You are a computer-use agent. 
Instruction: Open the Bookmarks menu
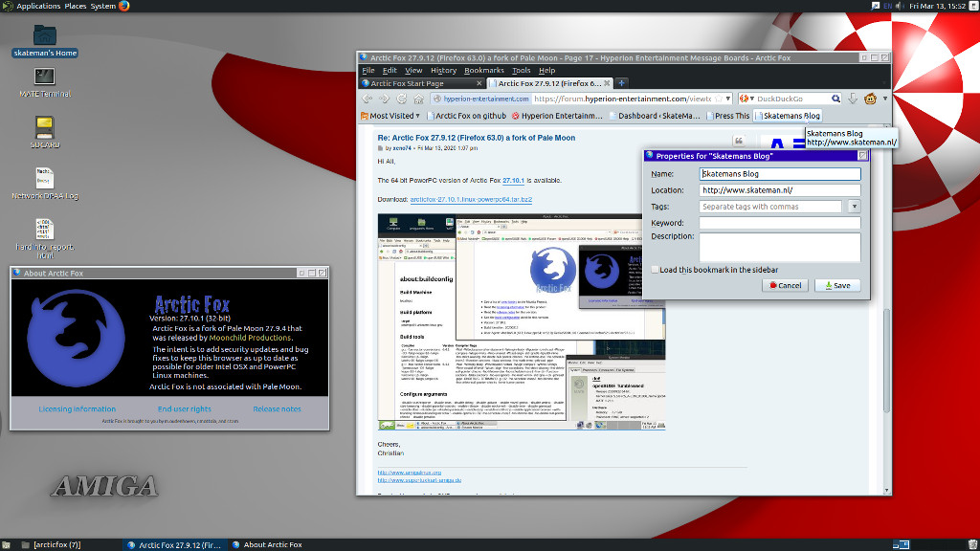pos(483,71)
